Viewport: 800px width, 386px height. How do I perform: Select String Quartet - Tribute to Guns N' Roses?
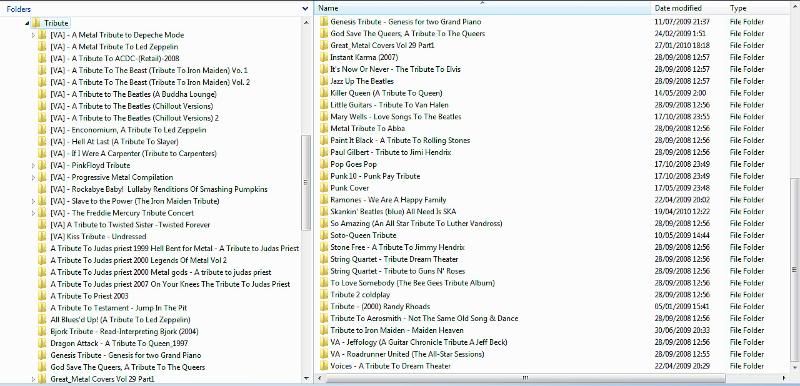(x=397, y=271)
